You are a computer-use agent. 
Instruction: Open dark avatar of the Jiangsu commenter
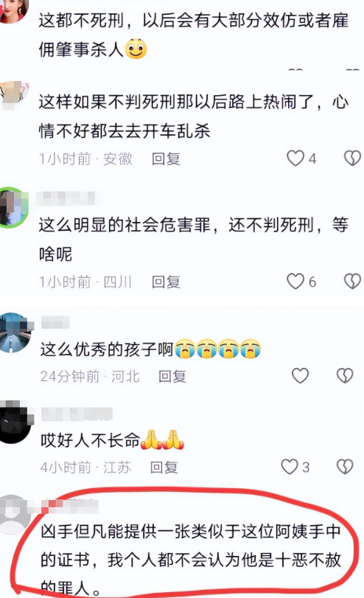click(15, 423)
